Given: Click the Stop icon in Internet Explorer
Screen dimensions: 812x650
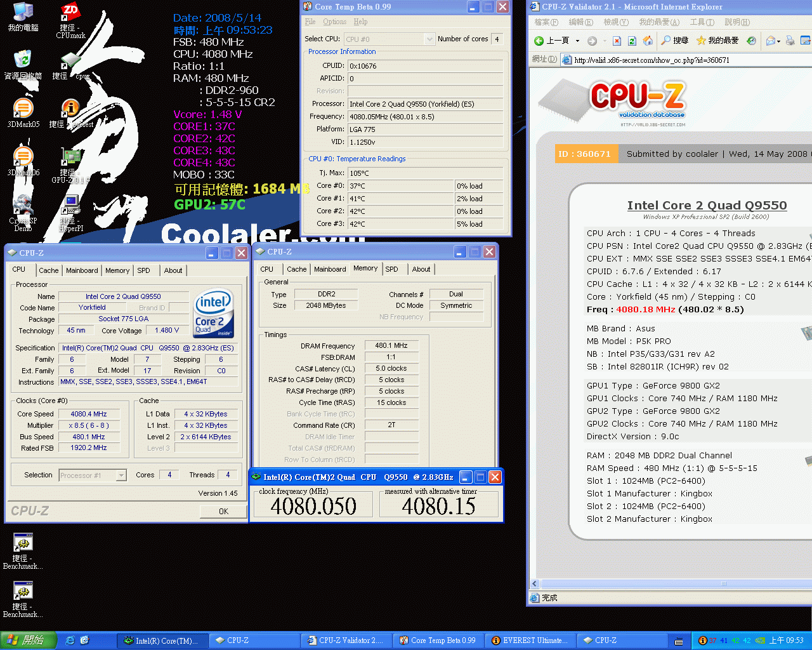Looking at the screenshot, I should pyautogui.click(x=617, y=41).
